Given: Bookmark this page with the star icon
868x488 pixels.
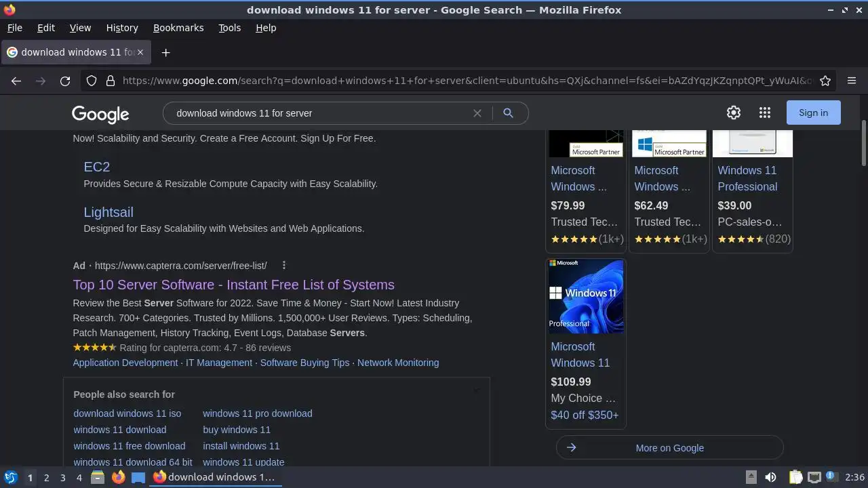Looking at the screenshot, I should [825, 81].
